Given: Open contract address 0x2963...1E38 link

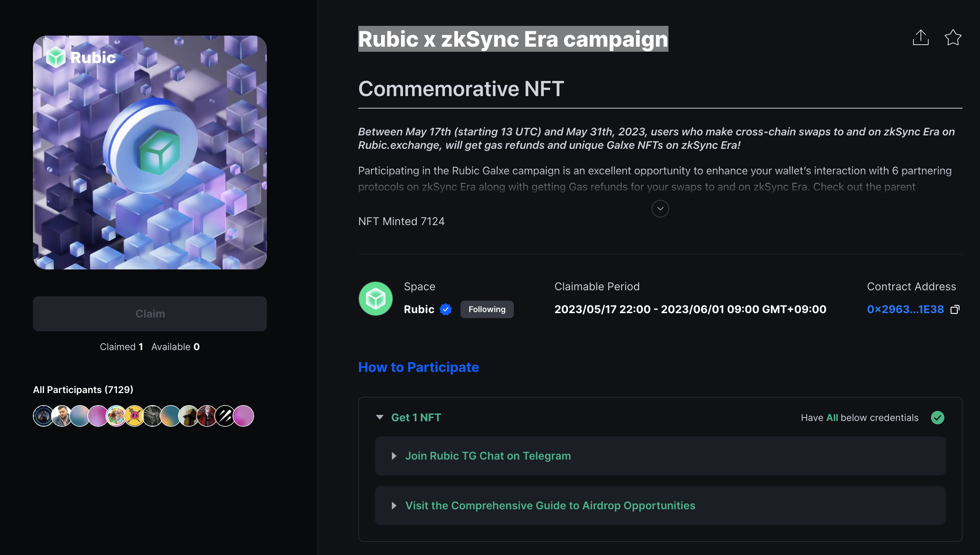Looking at the screenshot, I should 905,309.
